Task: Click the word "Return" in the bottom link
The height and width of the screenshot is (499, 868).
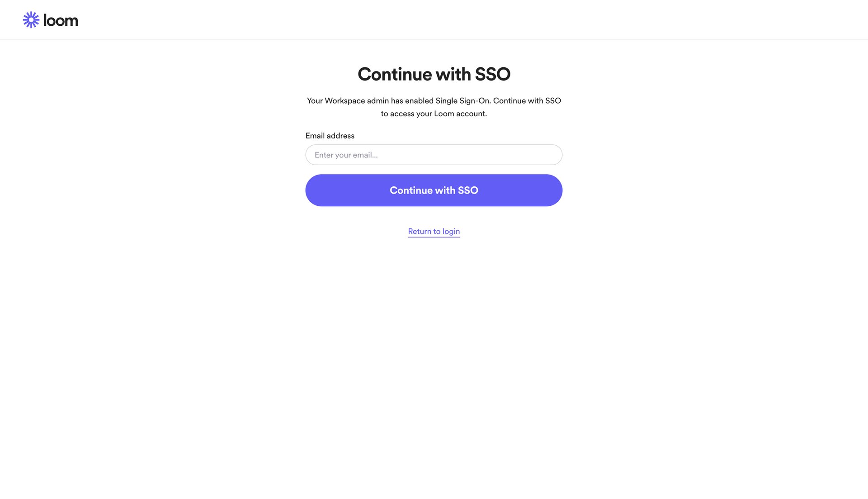Action: tap(420, 231)
